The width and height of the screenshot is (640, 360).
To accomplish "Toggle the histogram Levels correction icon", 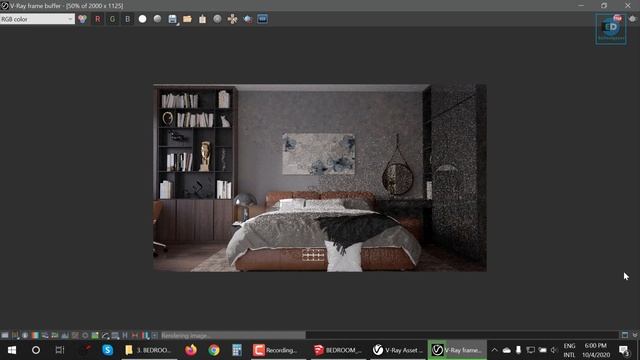I will [x=64, y=336].
